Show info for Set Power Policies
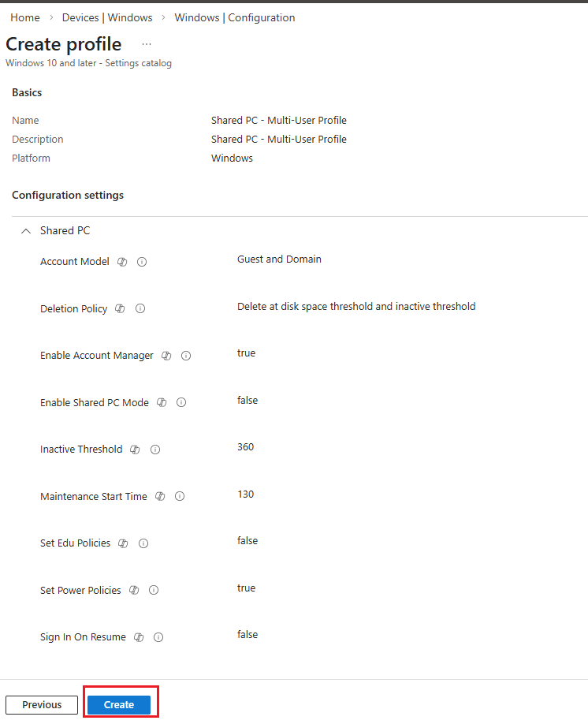The width and height of the screenshot is (588, 724). click(154, 591)
